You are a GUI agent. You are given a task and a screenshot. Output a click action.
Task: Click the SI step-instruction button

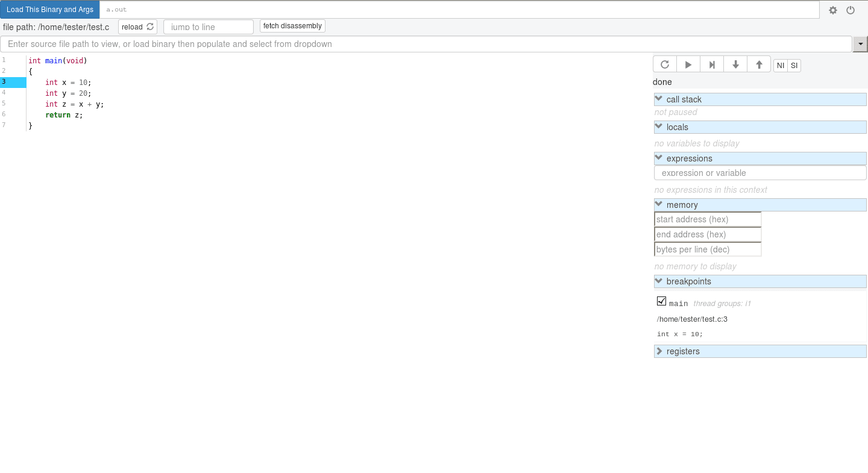794,66
